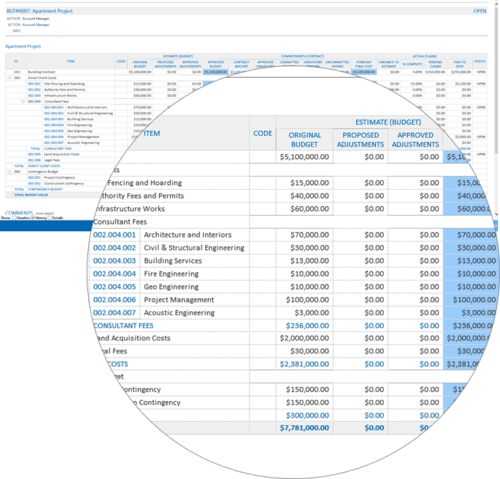
Task: Select the magnified $5,100,000.00 original budget cell
Action: tap(304, 157)
